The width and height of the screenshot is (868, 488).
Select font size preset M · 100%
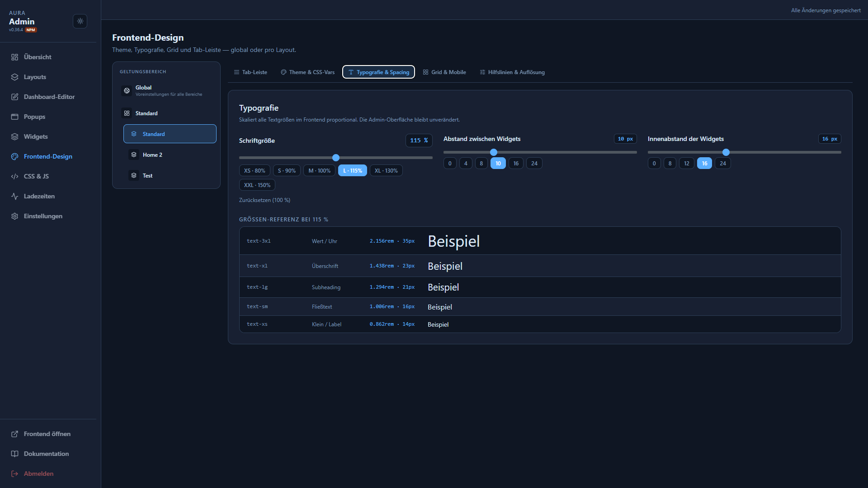pyautogui.click(x=319, y=170)
